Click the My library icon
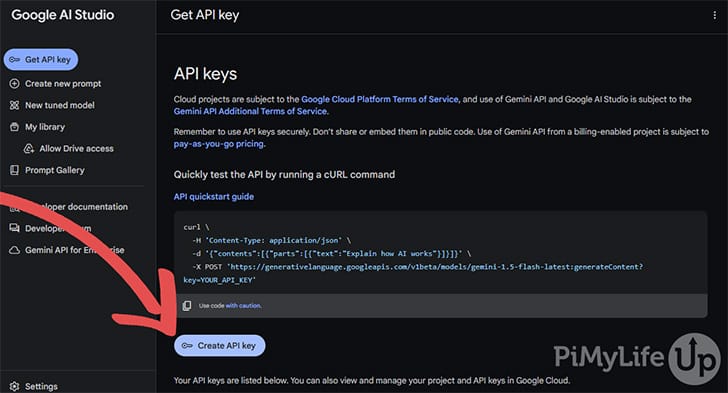This screenshot has height=393, width=728. [x=14, y=127]
